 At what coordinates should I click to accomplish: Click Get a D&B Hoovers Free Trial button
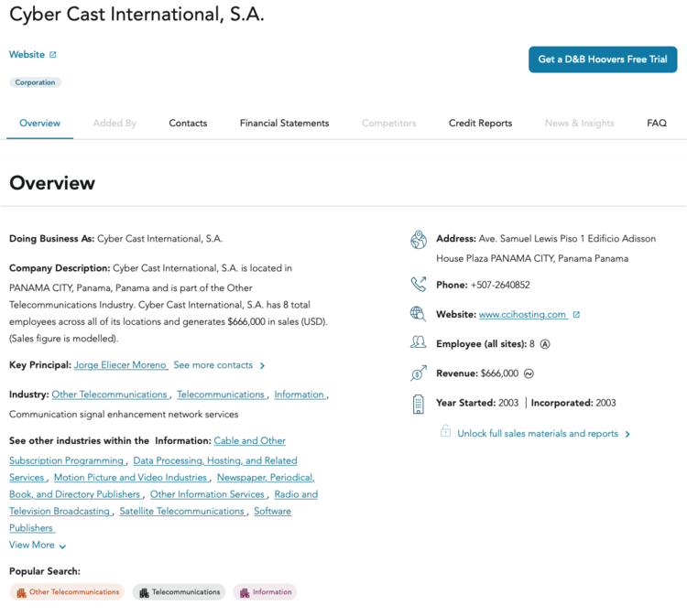(x=603, y=59)
